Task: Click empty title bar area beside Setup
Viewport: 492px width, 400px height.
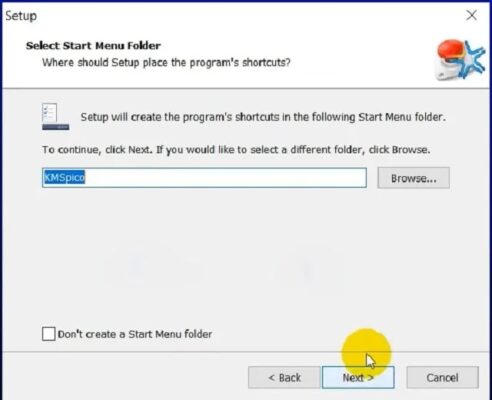Action: 233,15
